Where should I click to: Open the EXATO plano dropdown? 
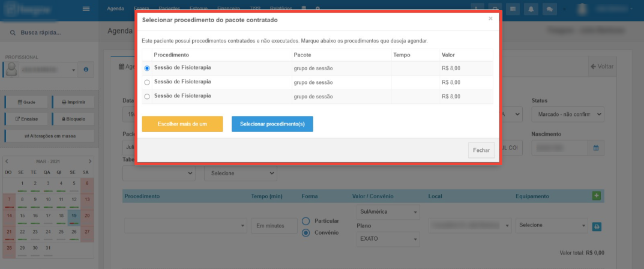tap(388, 238)
